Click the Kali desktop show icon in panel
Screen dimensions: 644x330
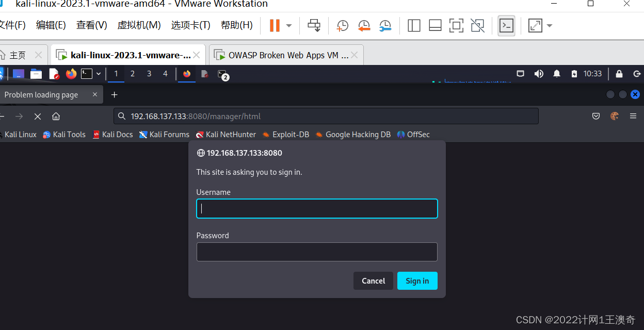(19, 74)
